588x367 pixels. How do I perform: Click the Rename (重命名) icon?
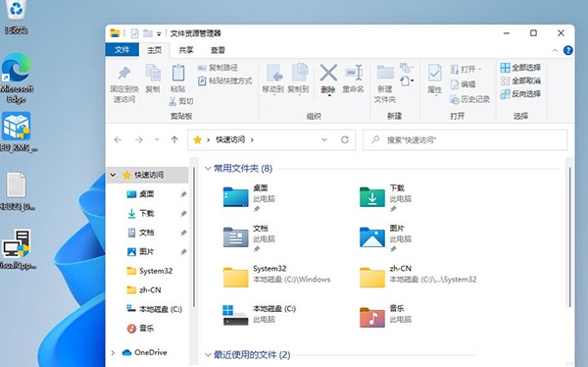pyautogui.click(x=354, y=73)
